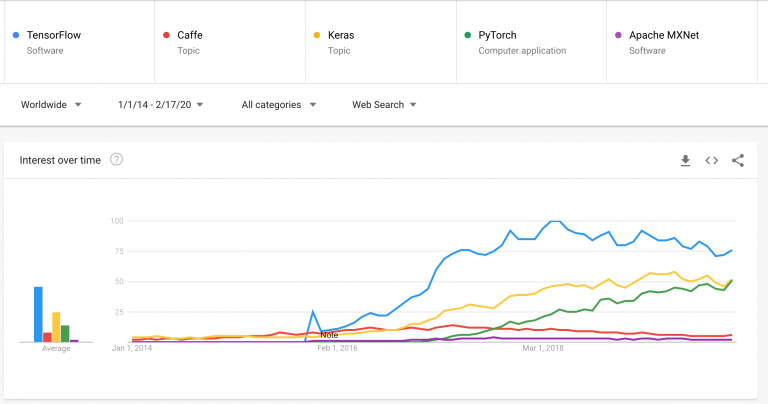This screenshot has height=404, width=768.
Task: Open the help icon beside Interest over time
Action: [117, 160]
